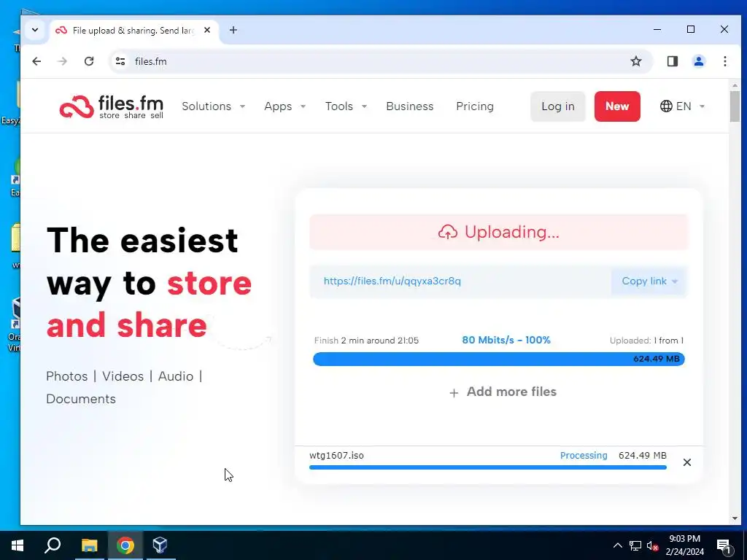The height and width of the screenshot is (560, 747).
Task: Click the Chrome icon in the taskbar
Action: tap(125, 545)
